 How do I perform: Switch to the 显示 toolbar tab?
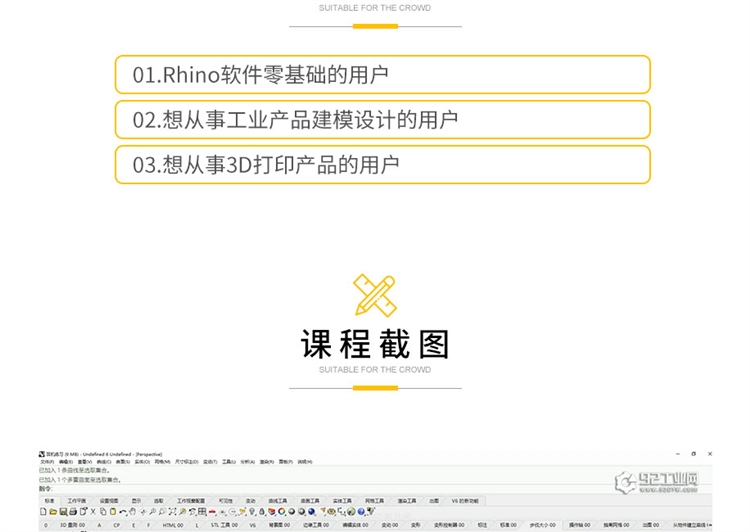tap(136, 500)
